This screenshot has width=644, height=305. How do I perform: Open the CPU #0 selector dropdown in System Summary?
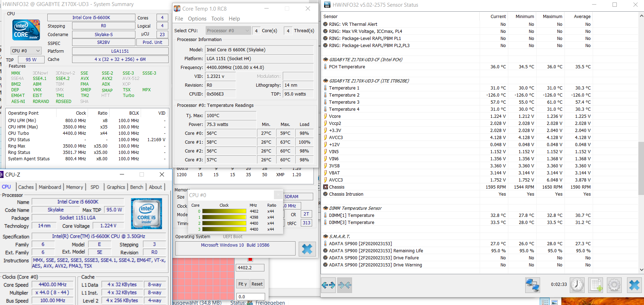click(27, 51)
